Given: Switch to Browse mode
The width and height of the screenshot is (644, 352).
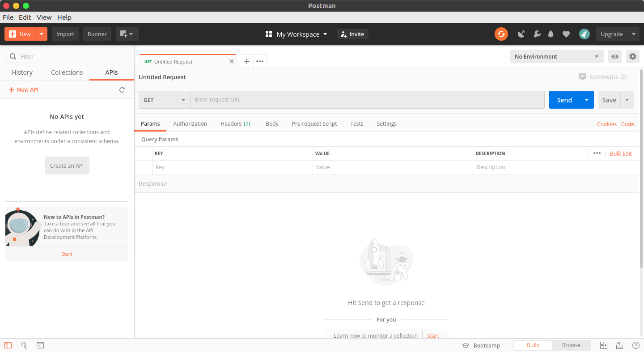Looking at the screenshot, I should (571, 345).
